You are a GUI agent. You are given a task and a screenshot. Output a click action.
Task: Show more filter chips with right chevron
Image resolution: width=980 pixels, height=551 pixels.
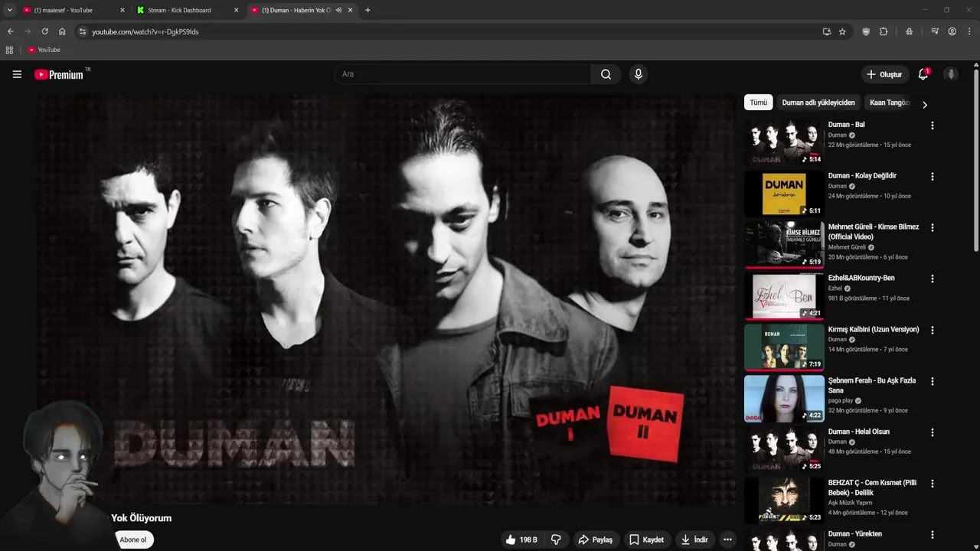[924, 105]
